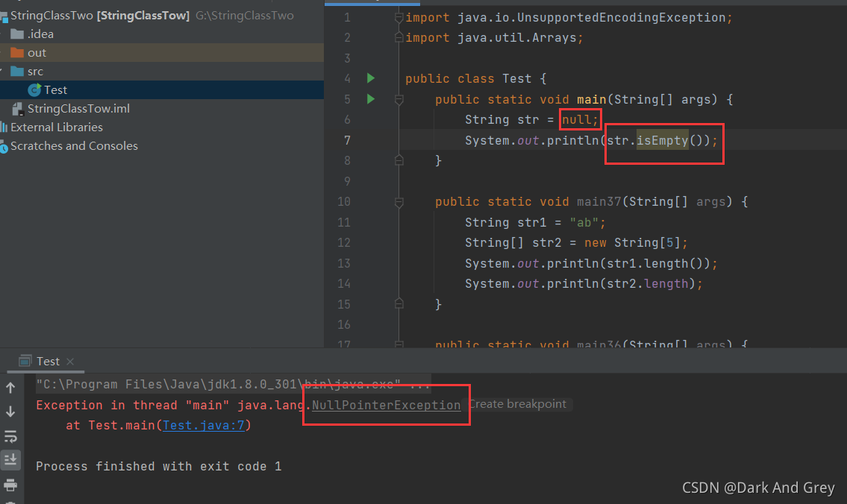This screenshot has height=504, width=847.
Task: Click the "ab" string literal on line 11
Action: coord(584,222)
